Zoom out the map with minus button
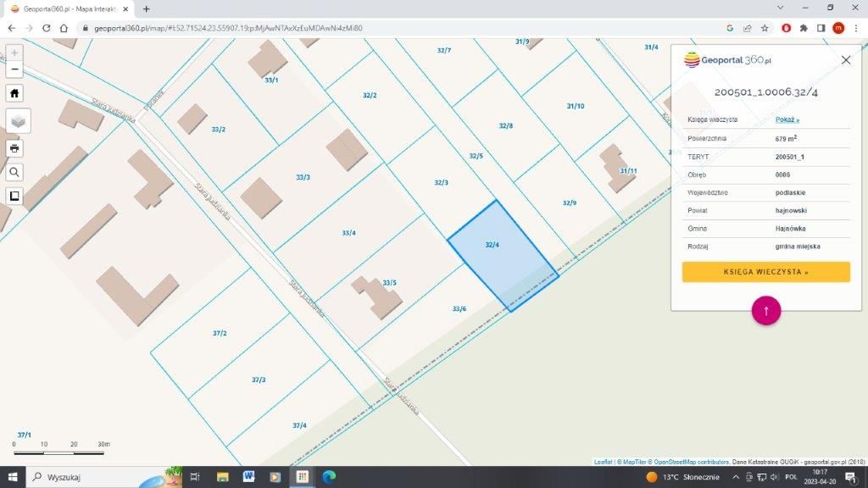 14,69
